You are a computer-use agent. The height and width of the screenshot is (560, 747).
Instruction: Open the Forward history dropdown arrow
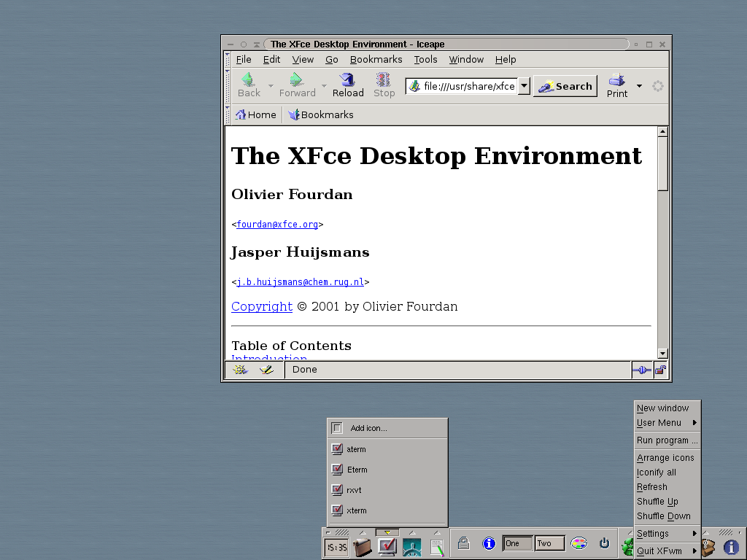pos(324,86)
